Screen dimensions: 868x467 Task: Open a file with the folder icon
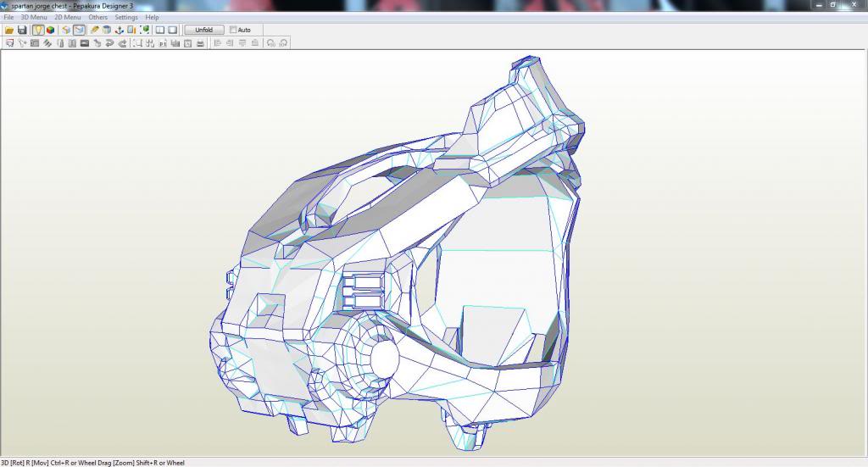pyautogui.click(x=8, y=30)
